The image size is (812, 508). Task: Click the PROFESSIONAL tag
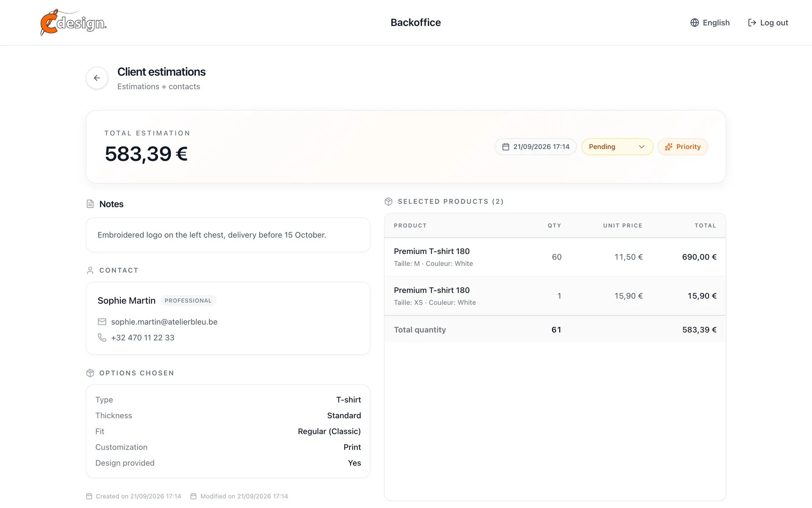pos(188,301)
